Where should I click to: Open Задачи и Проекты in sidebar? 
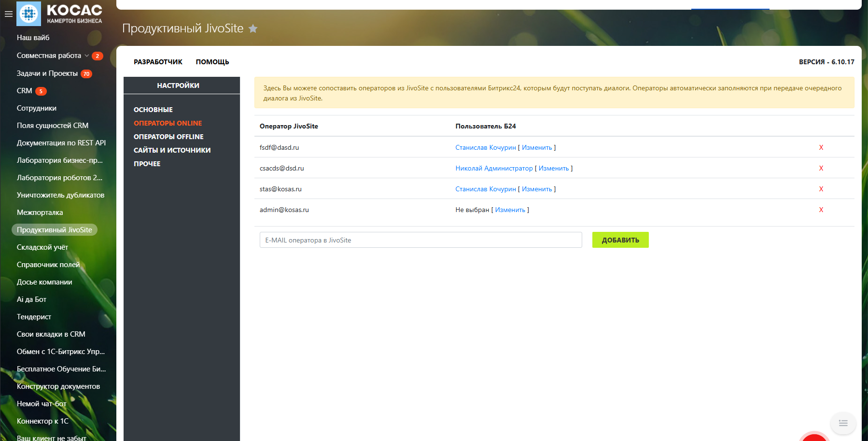click(x=47, y=73)
